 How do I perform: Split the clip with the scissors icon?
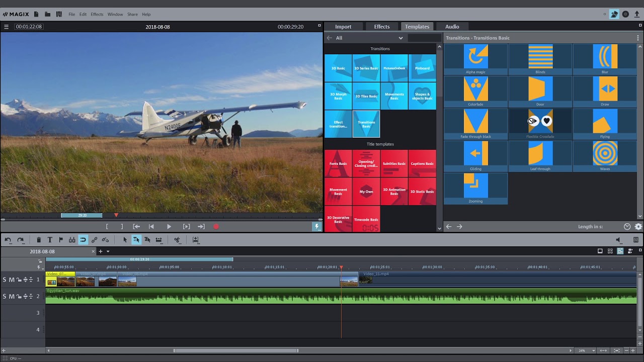[x=177, y=240]
